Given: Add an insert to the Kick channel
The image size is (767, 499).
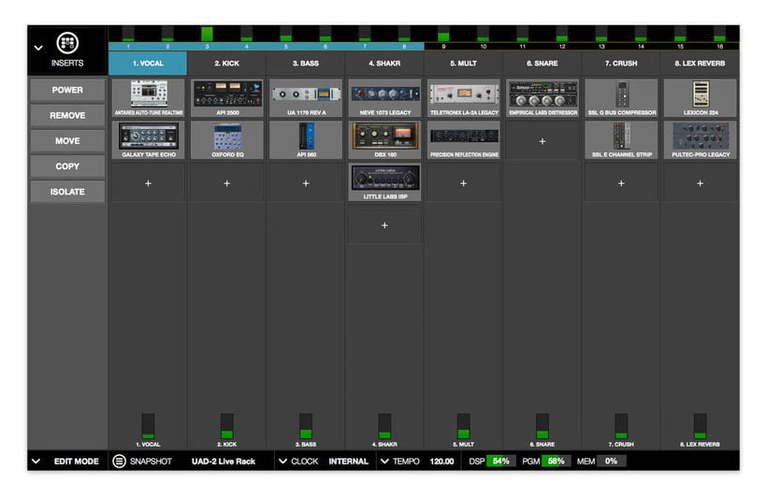Looking at the screenshot, I should pyautogui.click(x=227, y=183).
